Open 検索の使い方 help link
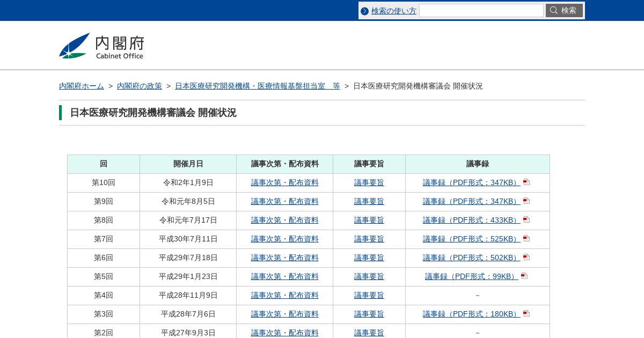 [x=394, y=11]
